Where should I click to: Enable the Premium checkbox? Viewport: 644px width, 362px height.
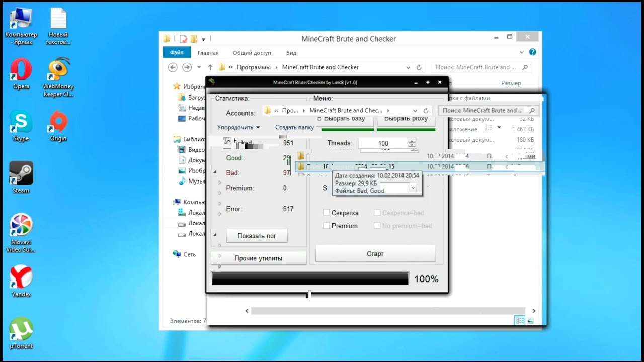(x=326, y=226)
